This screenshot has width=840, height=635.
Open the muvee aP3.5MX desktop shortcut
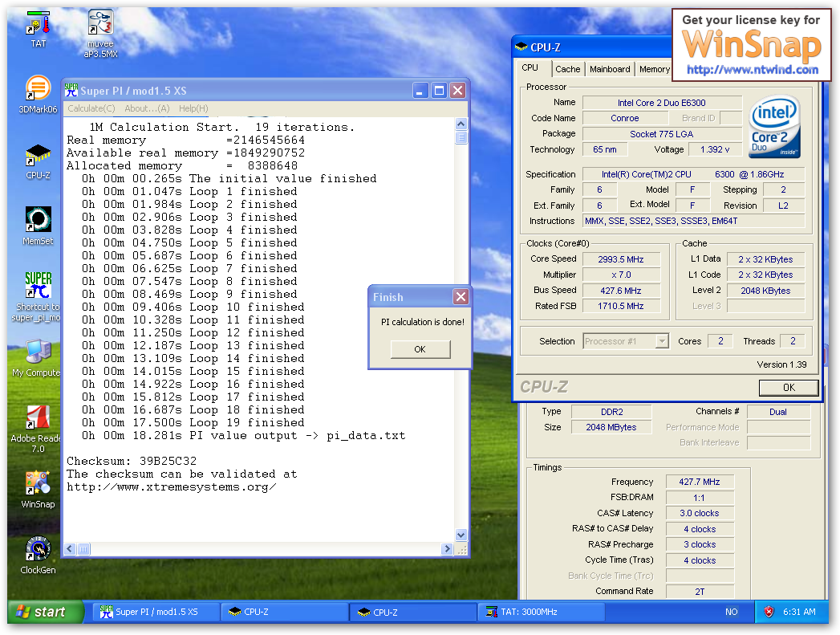point(100,33)
